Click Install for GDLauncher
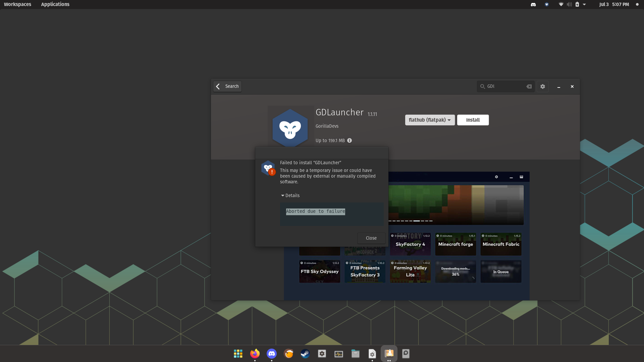Image resolution: width=644 pixels, height=362 pixels. [473, 120]
